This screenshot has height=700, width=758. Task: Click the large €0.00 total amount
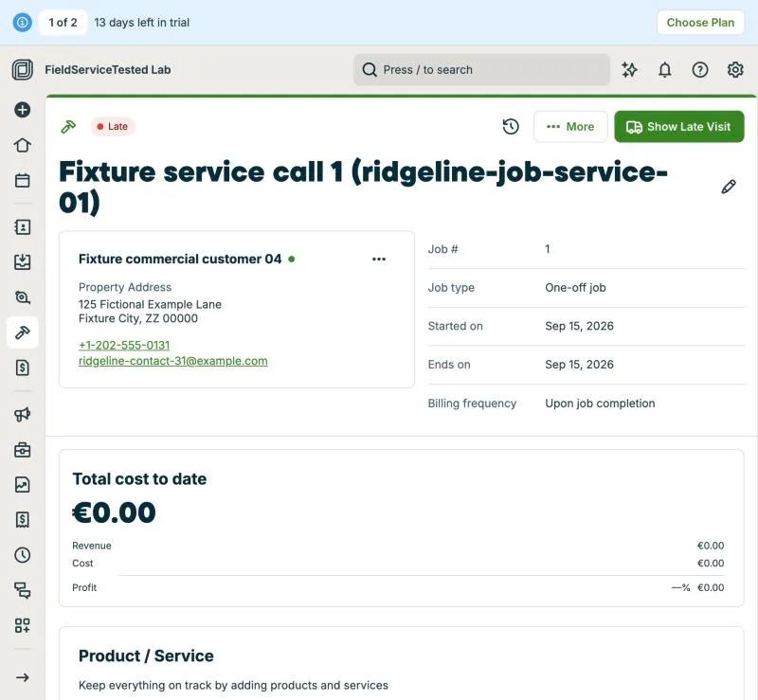[x=114, y=512]
